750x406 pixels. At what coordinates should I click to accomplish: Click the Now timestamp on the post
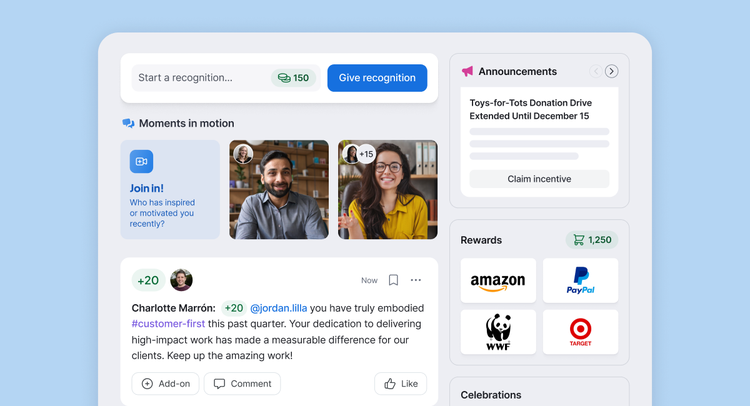point(369,280)
